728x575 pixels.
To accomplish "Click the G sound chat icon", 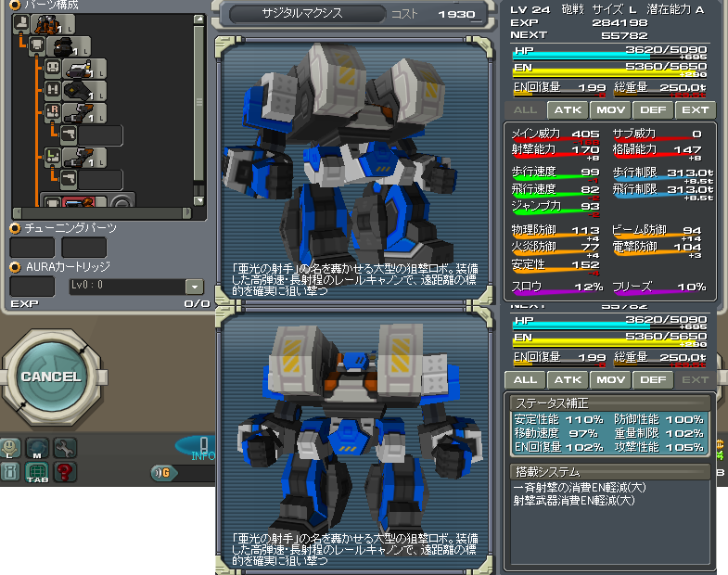I will tap(165, 473).
